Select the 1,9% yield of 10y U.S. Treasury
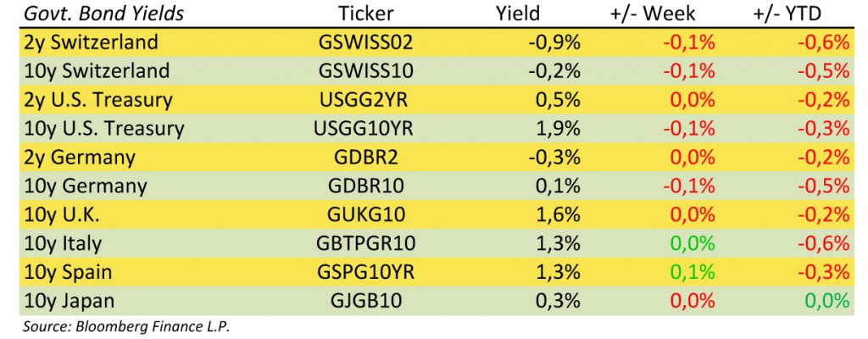This screenshot has width=868, height=339. tap(558, 129)
